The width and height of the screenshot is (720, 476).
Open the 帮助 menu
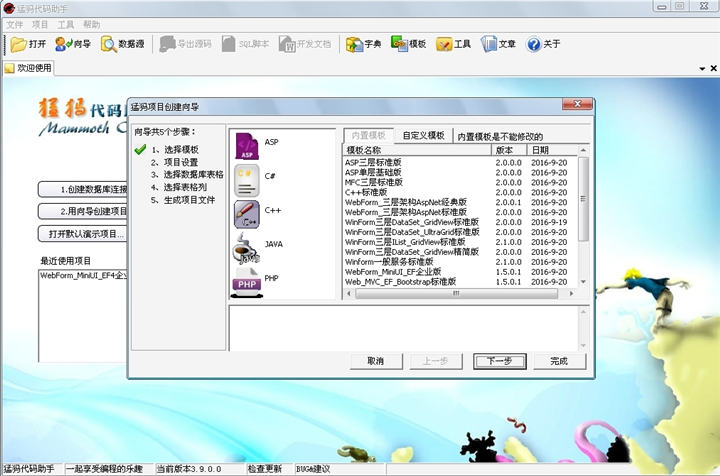92,24
